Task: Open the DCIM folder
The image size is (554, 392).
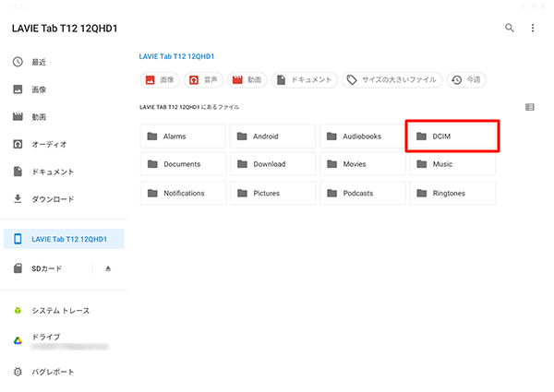Action: click(452, 137)
